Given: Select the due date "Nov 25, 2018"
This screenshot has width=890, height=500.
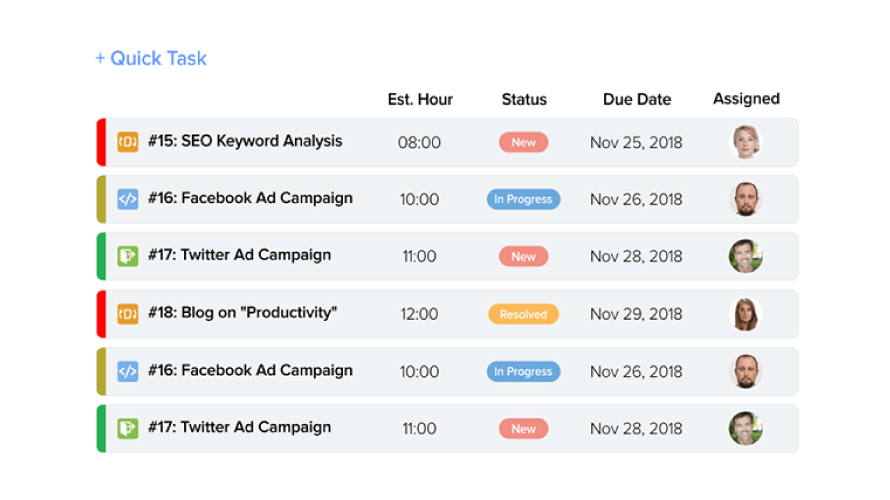Looking at the screenshot, I should coord(636,142).
